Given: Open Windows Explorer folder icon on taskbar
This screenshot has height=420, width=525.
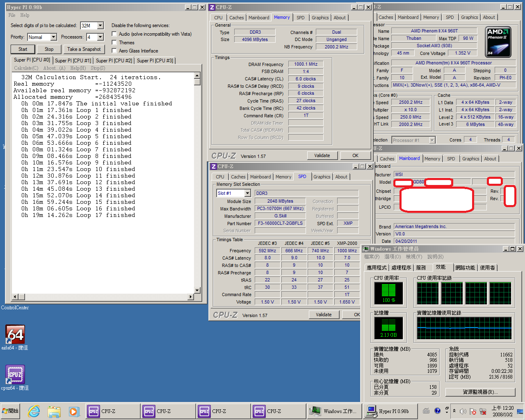Looking at the screenshot, I should (54, 411).
